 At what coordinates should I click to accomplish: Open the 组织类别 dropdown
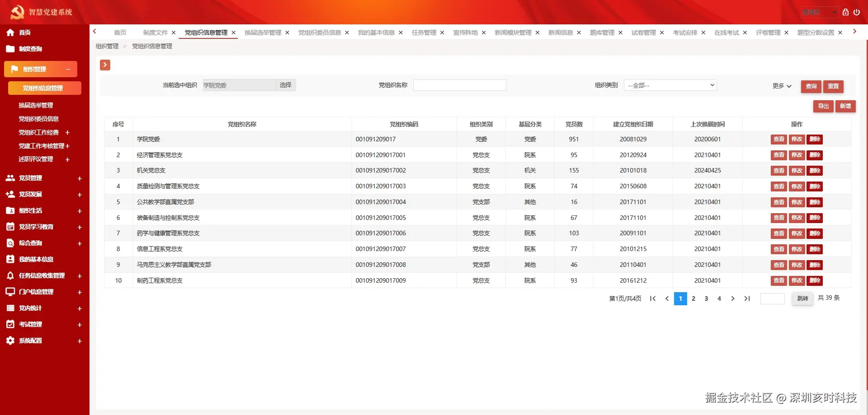[x=670, y=85]
